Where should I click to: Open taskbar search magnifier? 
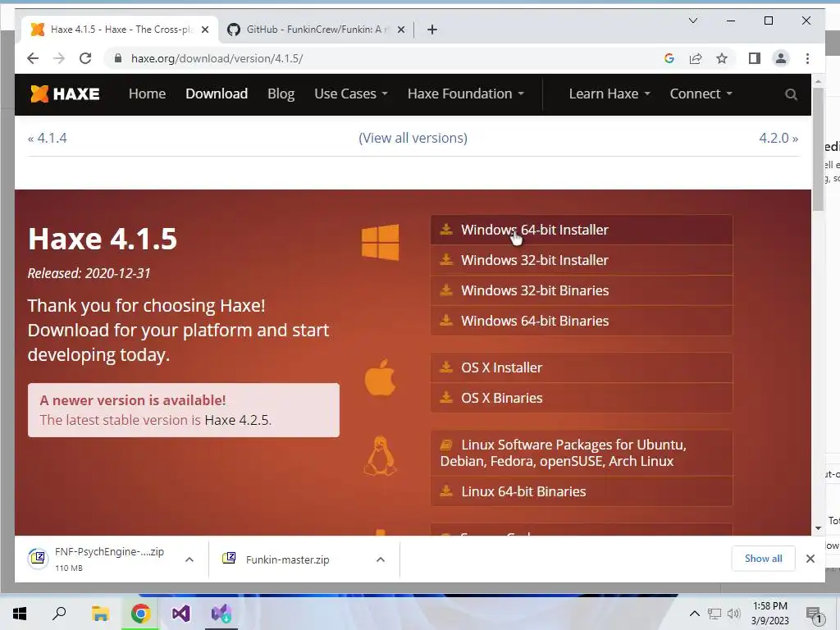coord(59,614)
